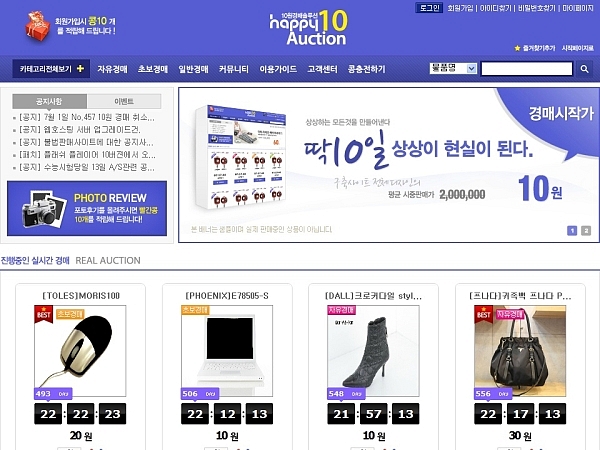Screen dimensions: 600x450
Task: Click the magnifier search icon
Action: tap(584, 69)
